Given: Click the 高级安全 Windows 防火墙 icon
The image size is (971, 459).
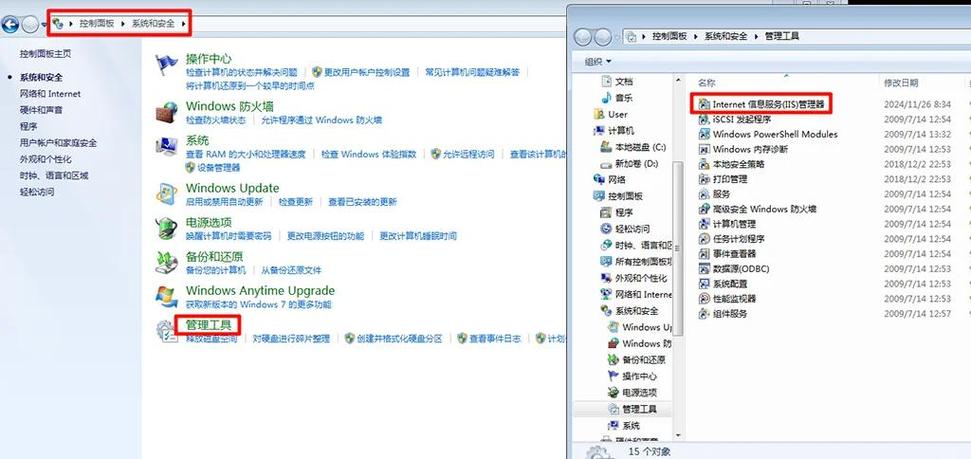Looking at the screenshot, I should click(x=703, y=209).
